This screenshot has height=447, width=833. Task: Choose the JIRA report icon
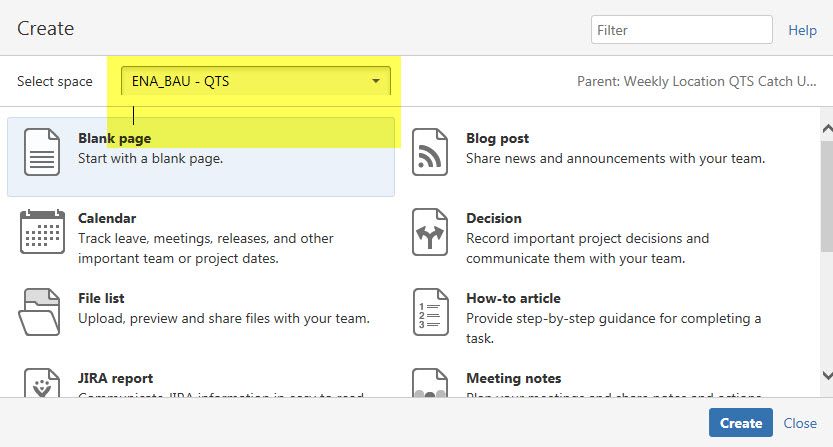coord(42,383)
